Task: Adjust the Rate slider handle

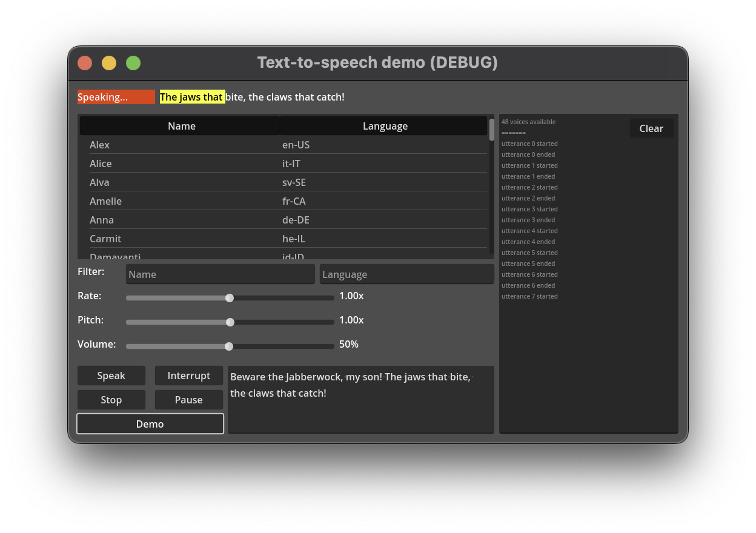Action: pos(229,297)
